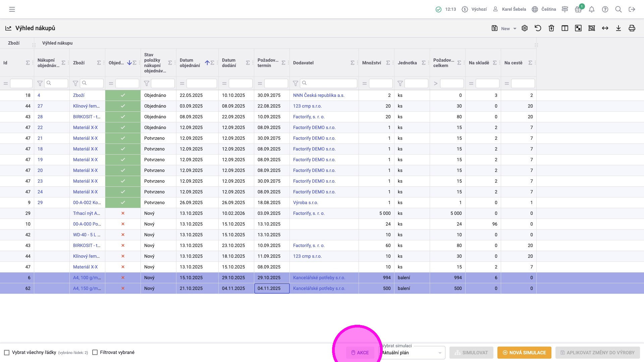Screen dimensions: 644x362
Task: Click the trash delete view icon
Action: 551,28
